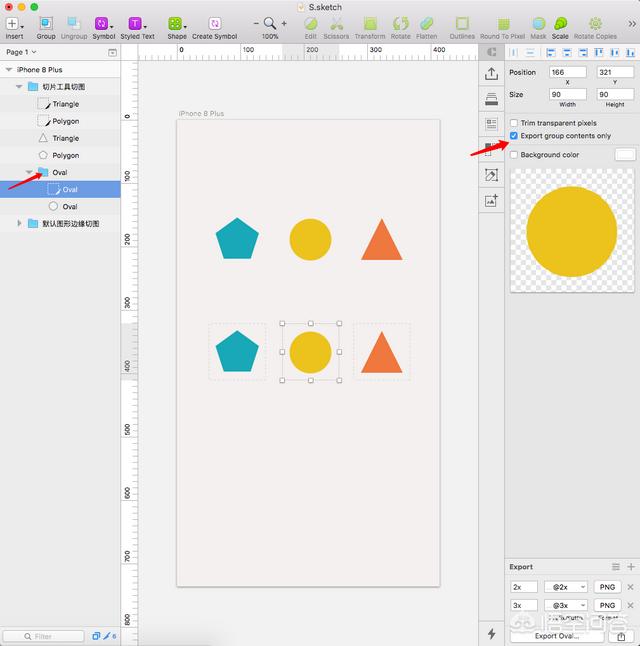Select the Triangle layer under 切片工具切图
The width and height of the screenshot is (640, 646).
[66, 104]
